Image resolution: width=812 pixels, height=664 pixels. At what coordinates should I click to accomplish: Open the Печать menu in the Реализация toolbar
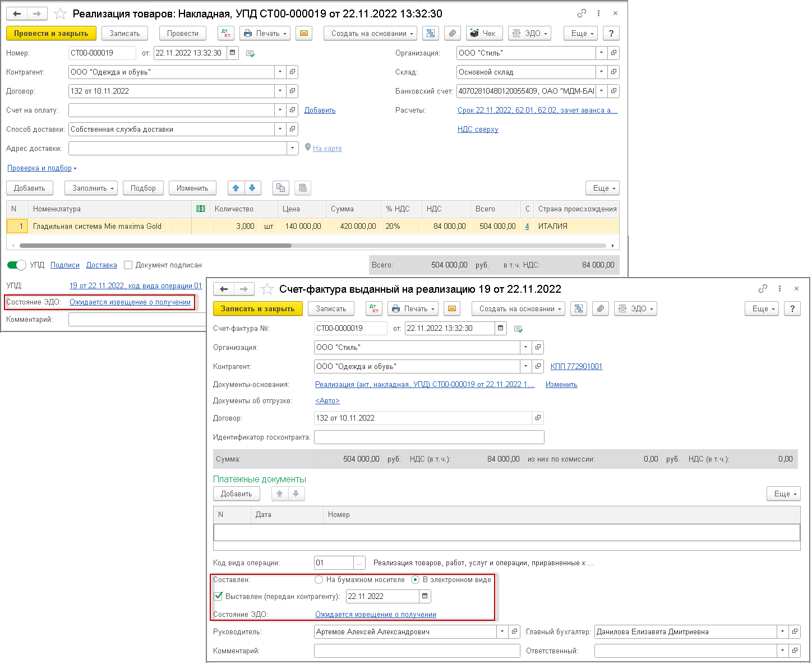click(265, 33)
